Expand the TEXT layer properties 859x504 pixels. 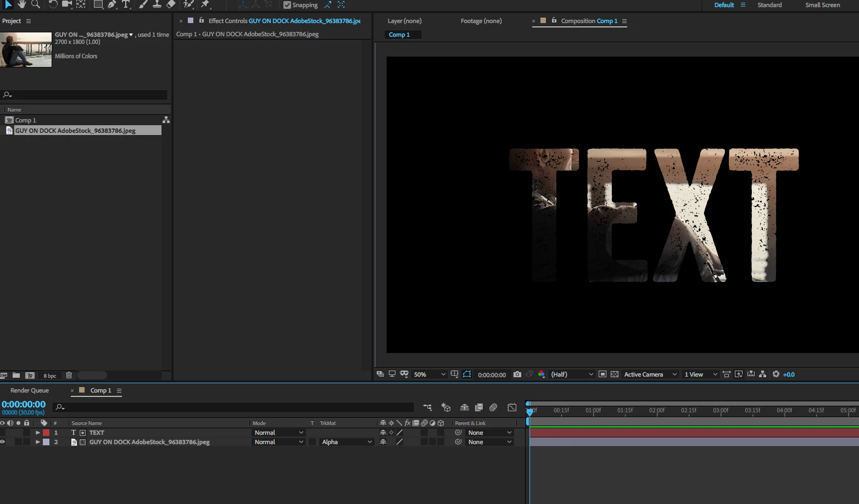click(x=38, y=433)
